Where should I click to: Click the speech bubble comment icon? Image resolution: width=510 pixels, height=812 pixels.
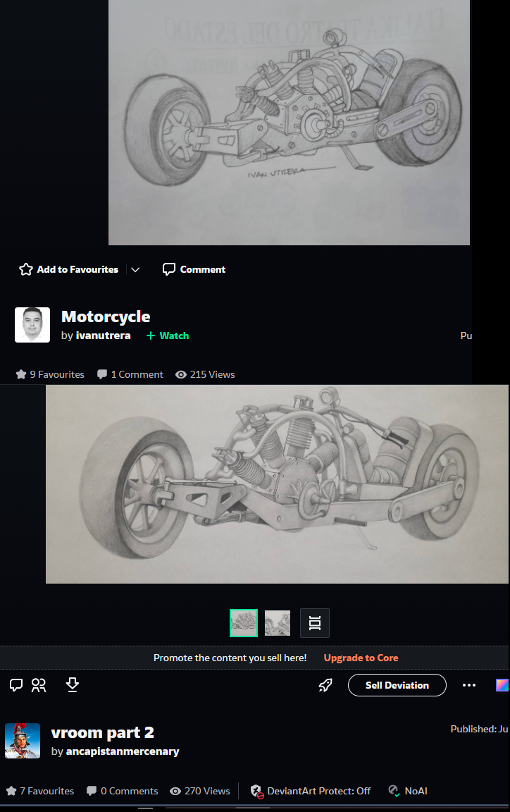pyautogui.click(x=16, y=685)
